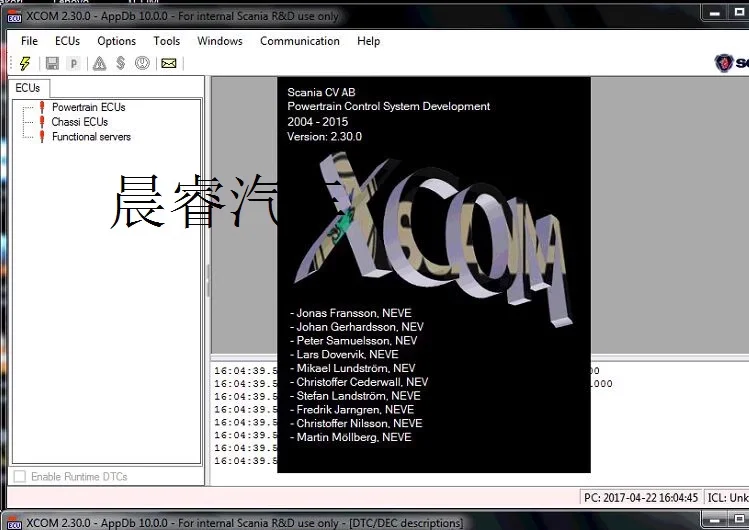Select Functional servers tree node
The image size is (749, 530).
tap(91, 137)
